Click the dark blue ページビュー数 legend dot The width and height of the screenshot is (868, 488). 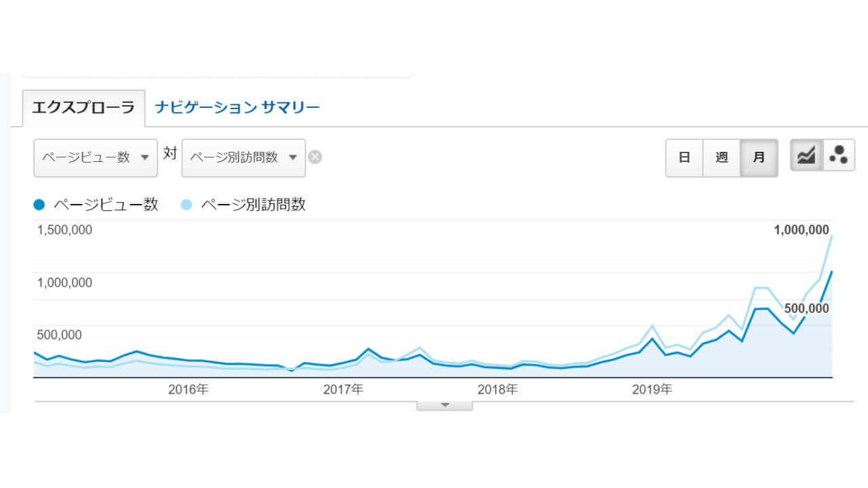click(x=39, y=205)
